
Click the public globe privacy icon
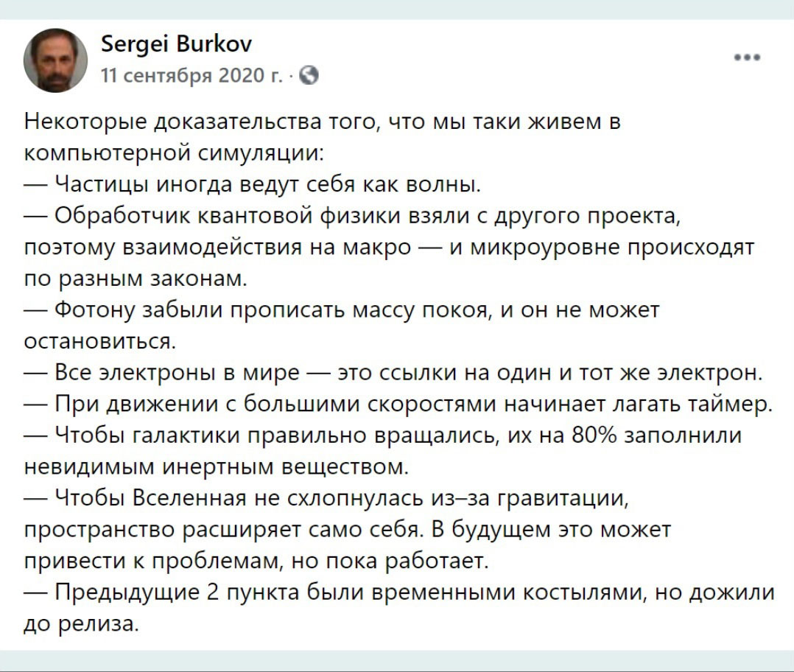click(310, 74)
